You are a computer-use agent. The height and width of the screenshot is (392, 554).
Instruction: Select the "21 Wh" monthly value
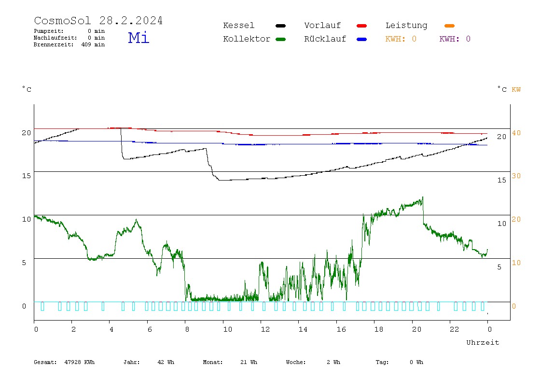249,362
